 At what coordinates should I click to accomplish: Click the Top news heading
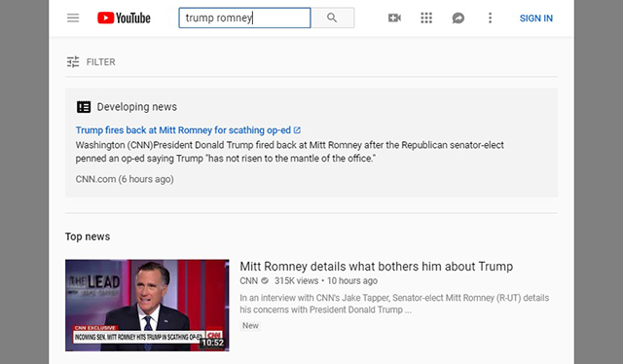[88, 237]
